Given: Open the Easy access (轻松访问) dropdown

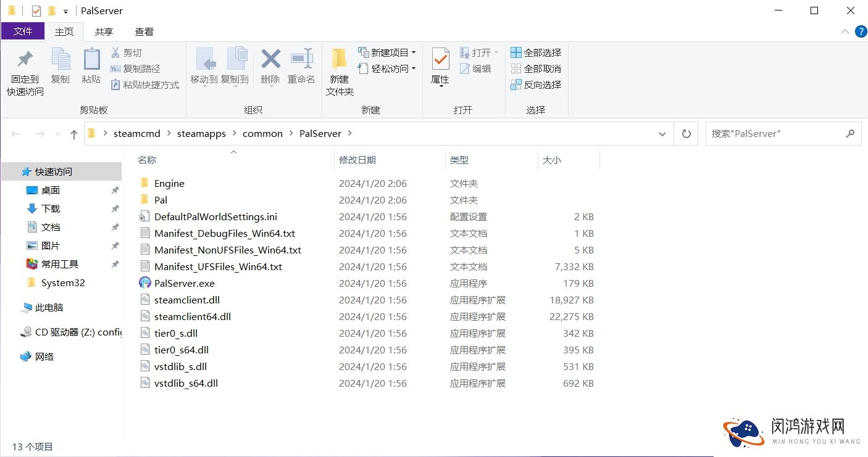Looking at the screenshot, I should pos(387,68).
